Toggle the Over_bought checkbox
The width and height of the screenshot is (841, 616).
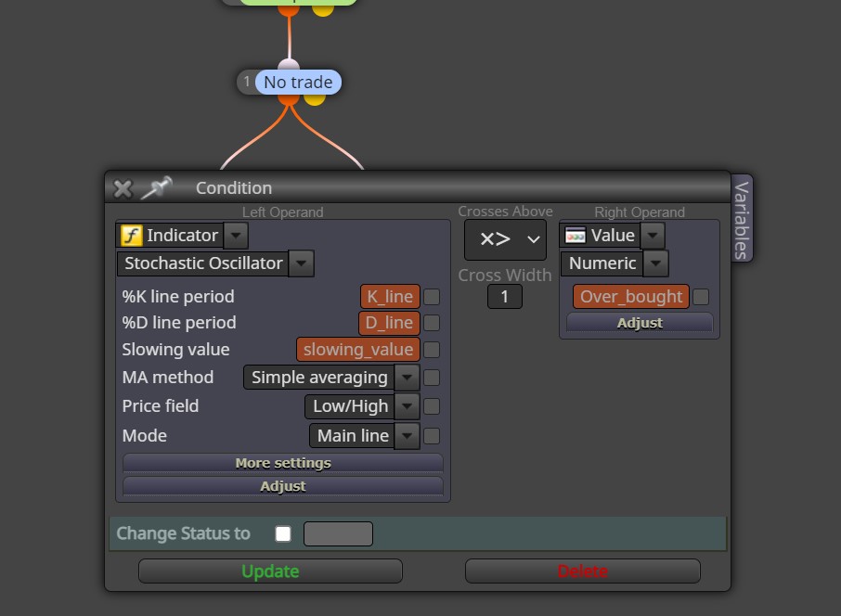pyautogui.click(x=701, y=297)
